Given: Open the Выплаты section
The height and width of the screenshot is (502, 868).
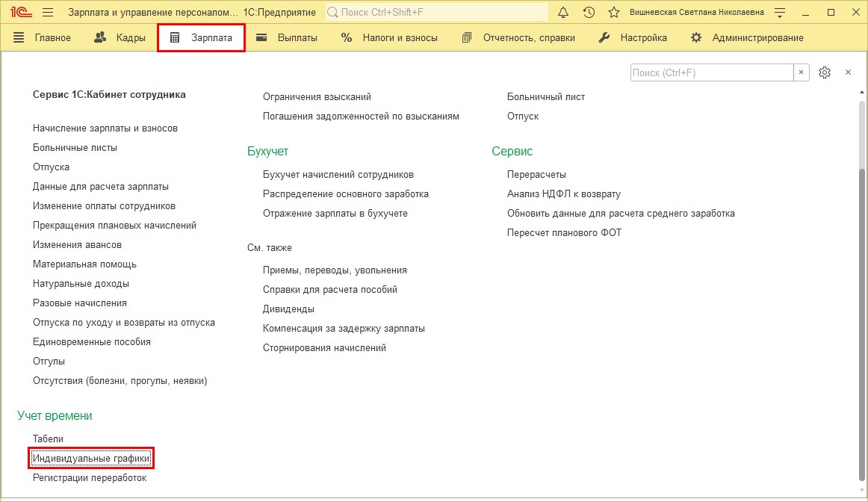Looking at the screenshot, I should 286,37.
